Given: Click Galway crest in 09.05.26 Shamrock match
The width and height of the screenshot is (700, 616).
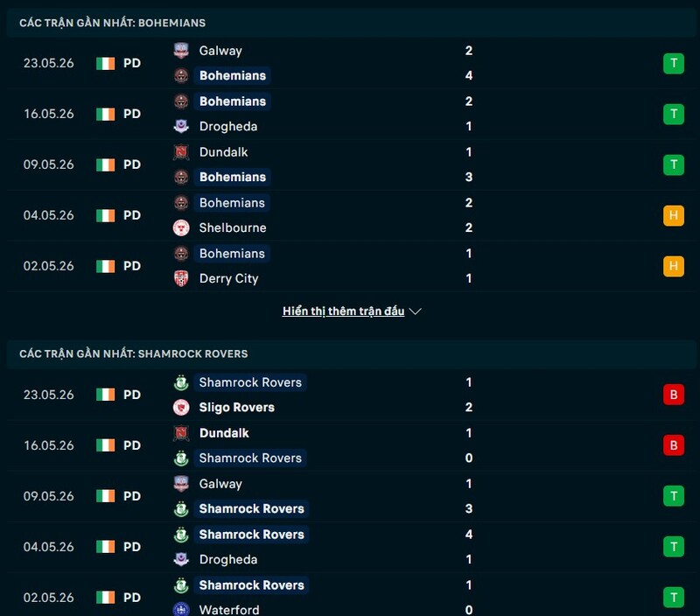Looking at the screenshot, I should (181, 483).
